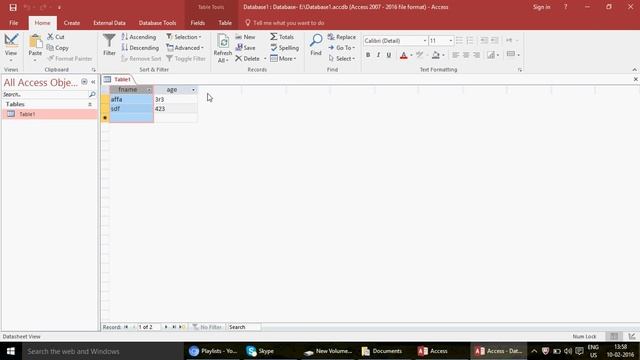
Task: Apply Bold formatting
Action: click(368, 55)
